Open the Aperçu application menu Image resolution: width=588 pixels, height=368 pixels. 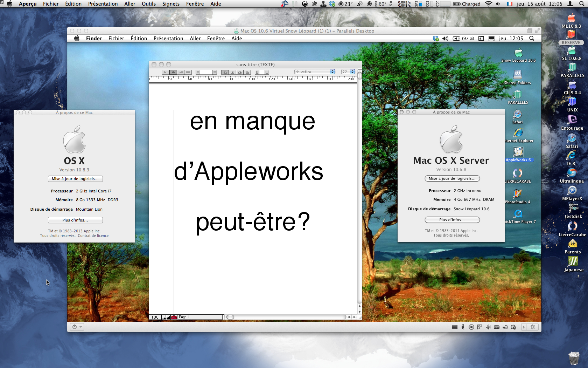[x=28, y=4]
